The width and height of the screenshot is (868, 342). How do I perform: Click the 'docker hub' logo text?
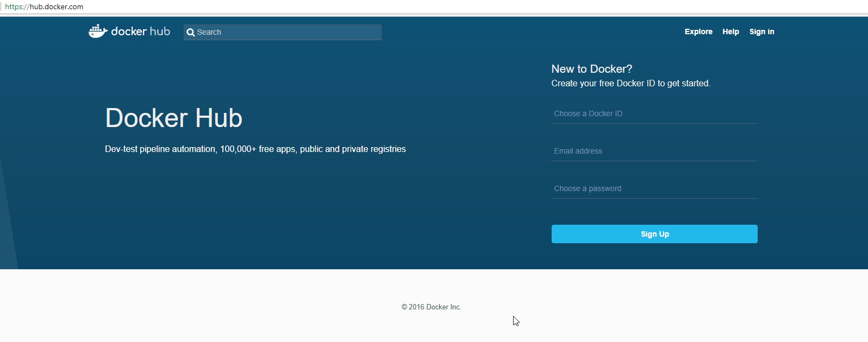click(141, 31)
